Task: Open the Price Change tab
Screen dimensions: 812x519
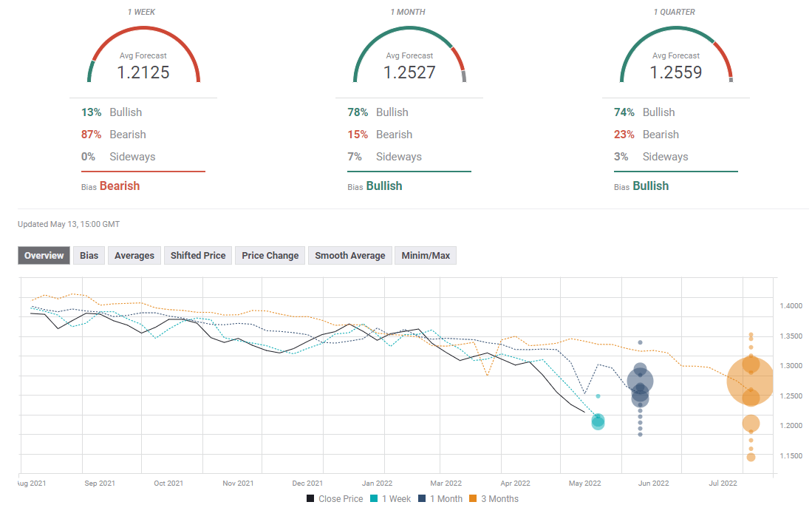Action: coord(270,256)
